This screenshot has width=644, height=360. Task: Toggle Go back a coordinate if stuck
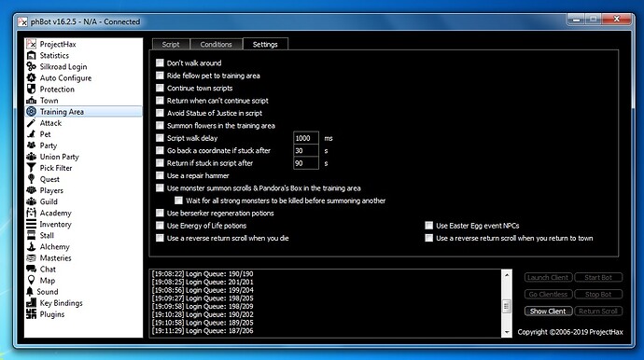pyautogui.click(x=160, y=151)
